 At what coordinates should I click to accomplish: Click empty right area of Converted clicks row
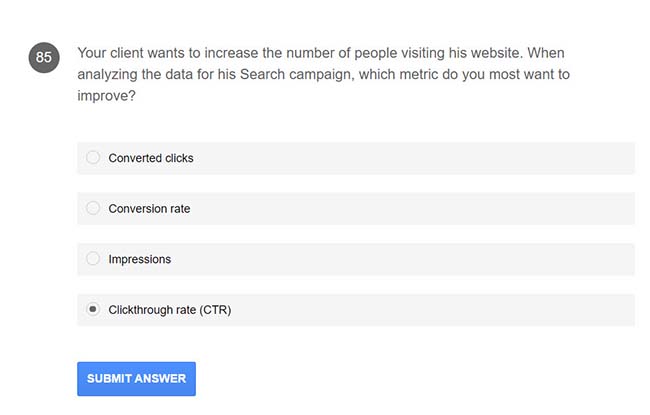point(450,158)
